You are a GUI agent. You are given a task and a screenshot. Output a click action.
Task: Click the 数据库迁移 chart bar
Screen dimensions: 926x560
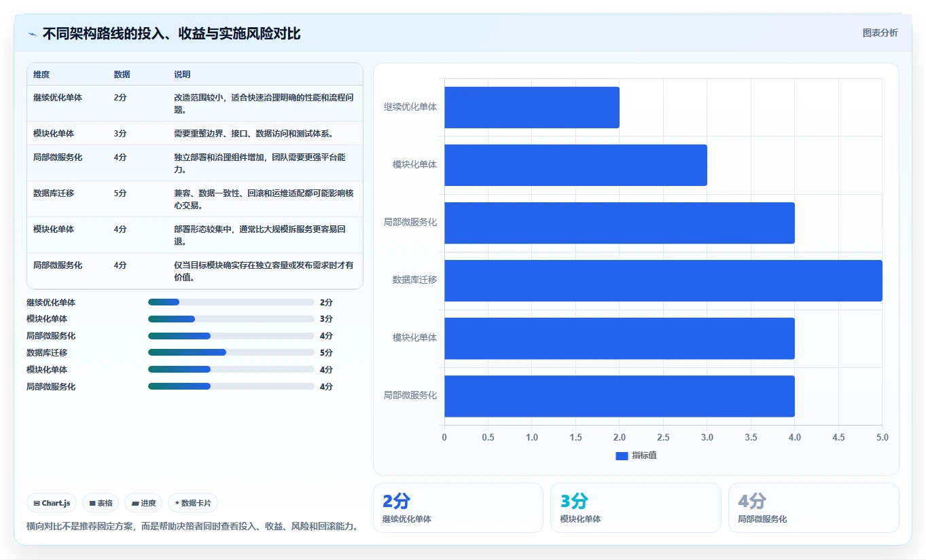(x=663, y=280)
